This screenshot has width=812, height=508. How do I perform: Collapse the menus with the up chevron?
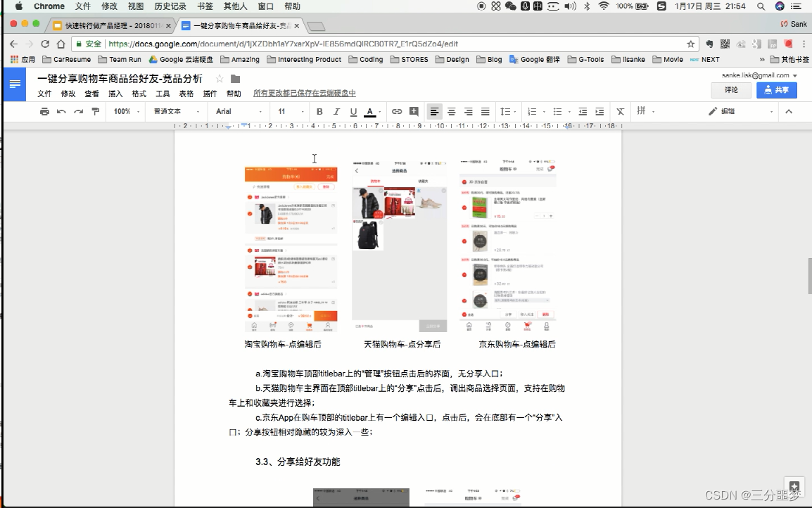[x=789, y=111]
